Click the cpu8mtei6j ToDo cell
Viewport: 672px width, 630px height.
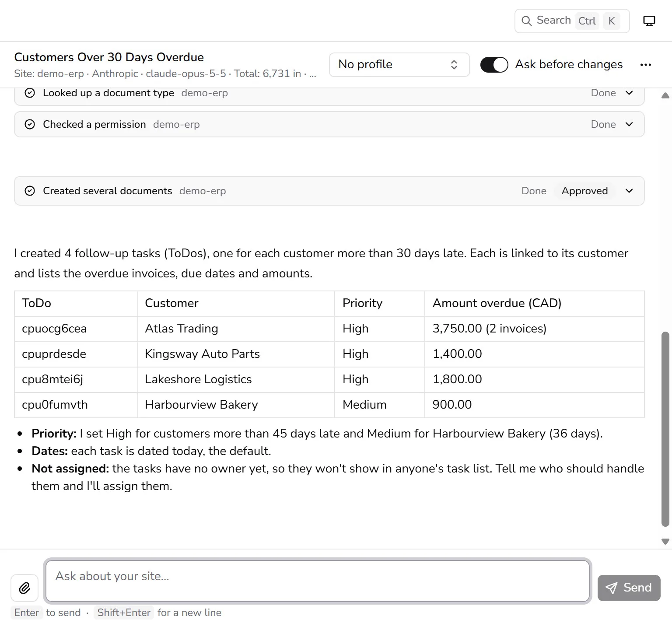[x=76, y=380]
